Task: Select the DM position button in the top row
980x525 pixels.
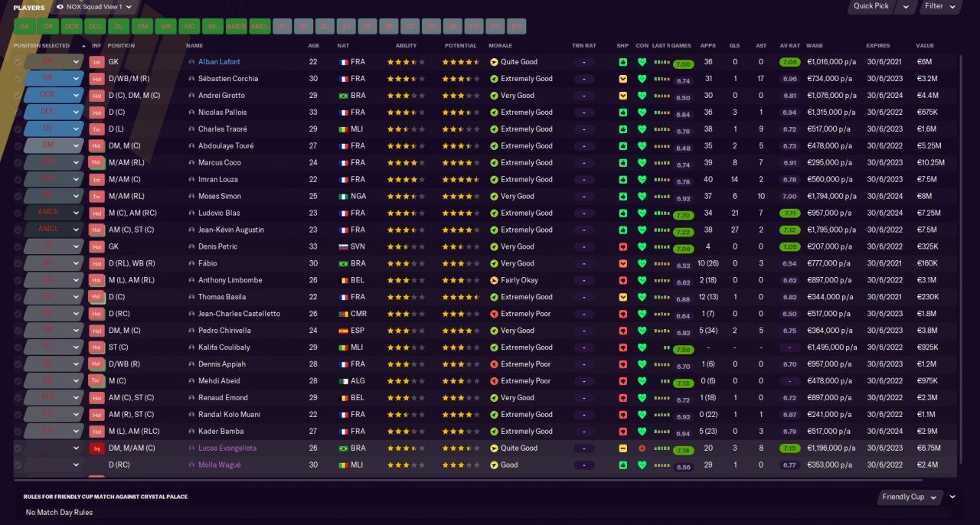Action: 142,27
